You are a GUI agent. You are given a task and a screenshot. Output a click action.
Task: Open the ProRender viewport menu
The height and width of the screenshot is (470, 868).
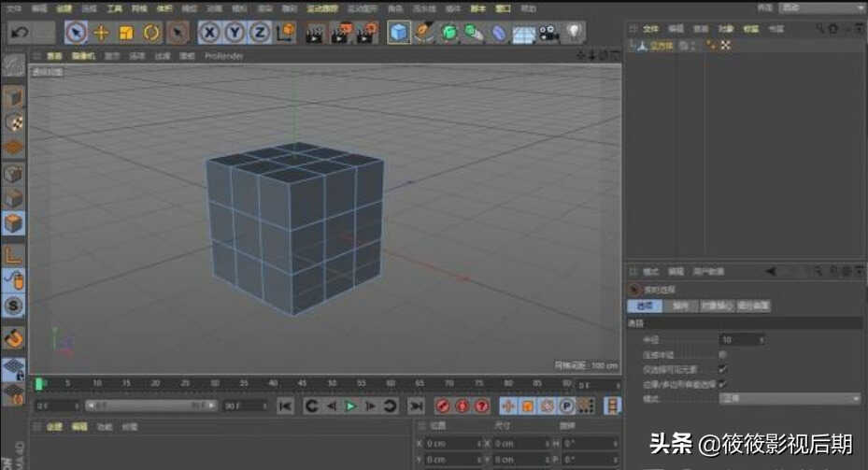[223, 56]
